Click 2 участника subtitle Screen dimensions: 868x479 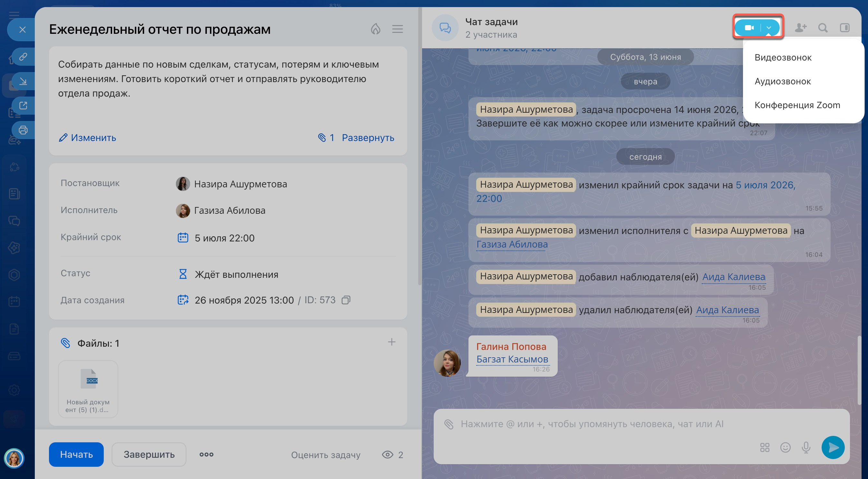[x=491, y=35]
